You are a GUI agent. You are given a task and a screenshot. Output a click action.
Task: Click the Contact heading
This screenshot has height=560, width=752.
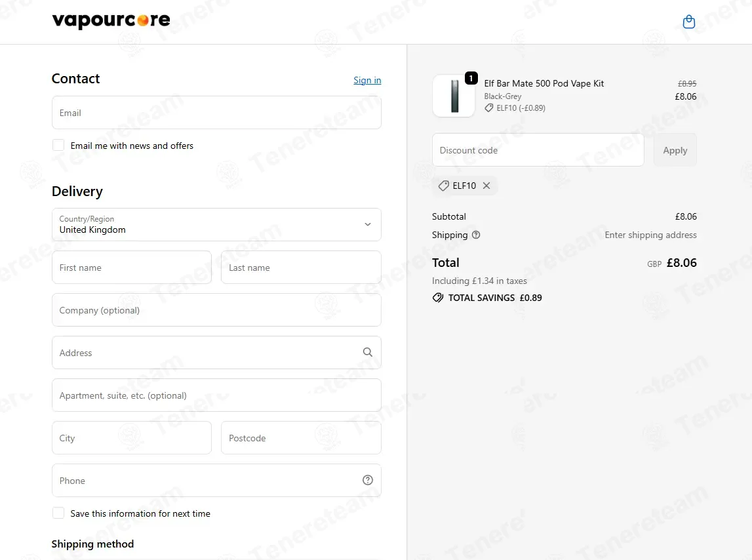[76, 79]
